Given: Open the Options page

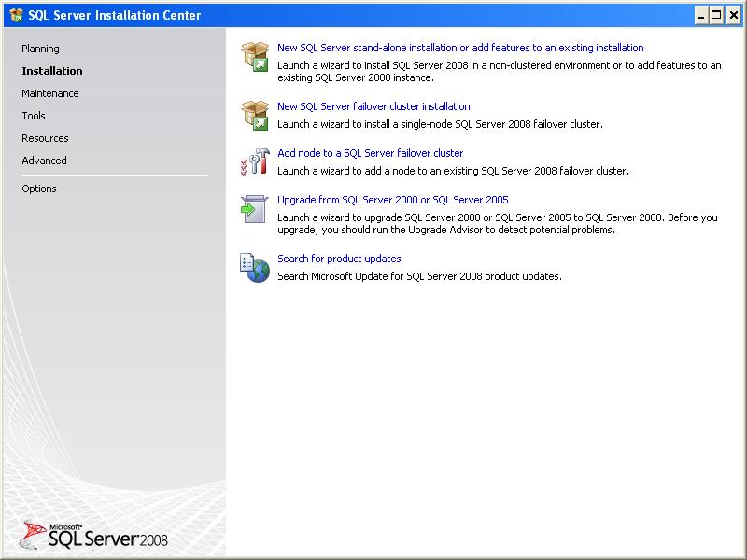Looking at the screenshot, I should click(x=38, y=189).
